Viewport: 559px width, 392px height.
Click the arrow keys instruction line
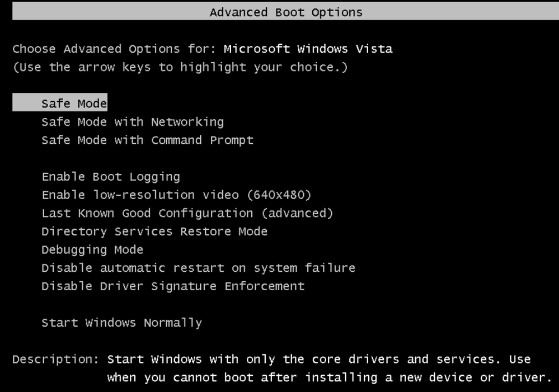pyautogui.click(x=180, y=67)
